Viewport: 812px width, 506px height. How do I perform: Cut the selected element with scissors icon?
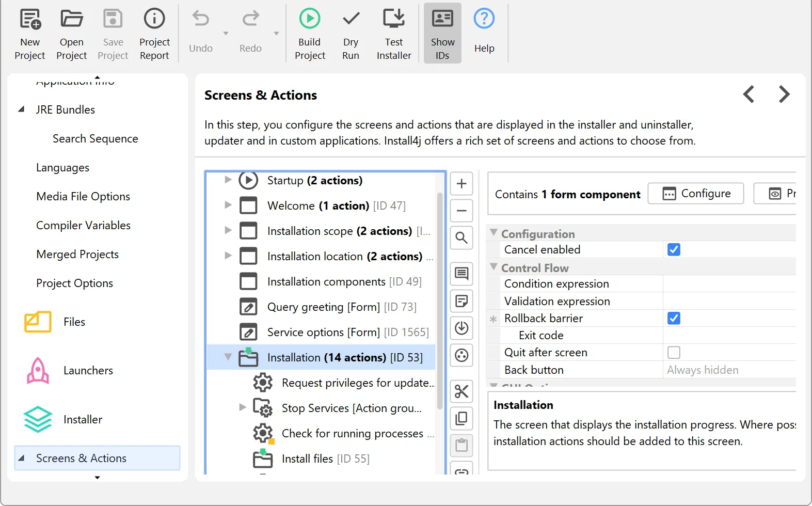coord(461,391)
